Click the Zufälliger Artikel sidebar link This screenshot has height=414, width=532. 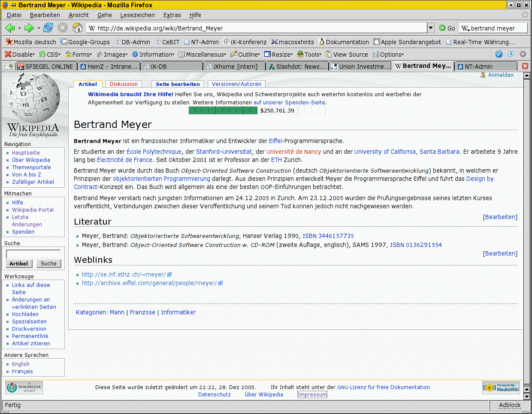[33, 182]
